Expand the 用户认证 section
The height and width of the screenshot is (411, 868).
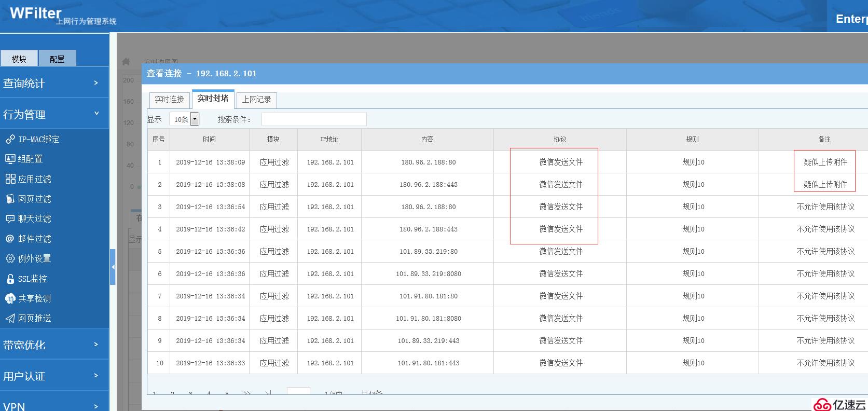[54, 376]
